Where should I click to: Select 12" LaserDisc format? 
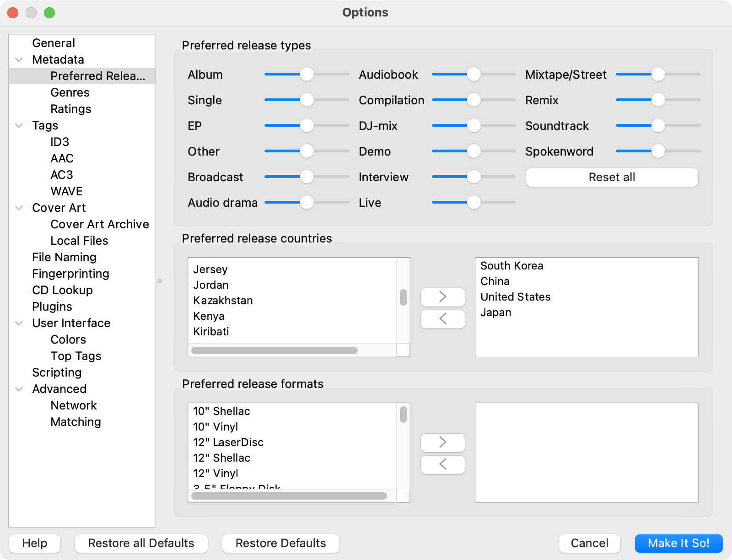pos(292,442)
